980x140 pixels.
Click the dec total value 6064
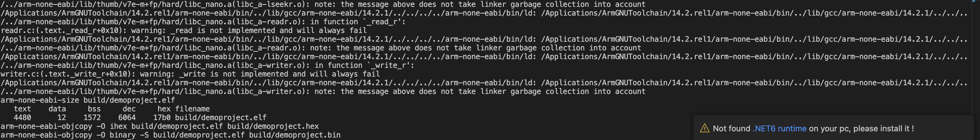click(127, 118)
